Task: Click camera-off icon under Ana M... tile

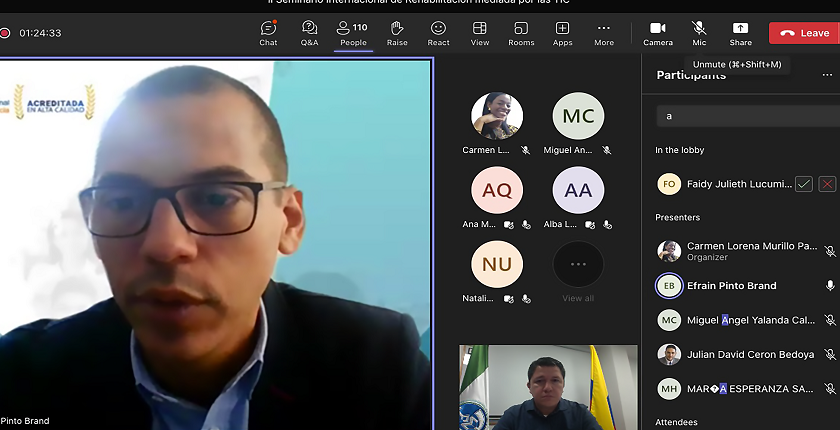Action: (x=509, y=225)
